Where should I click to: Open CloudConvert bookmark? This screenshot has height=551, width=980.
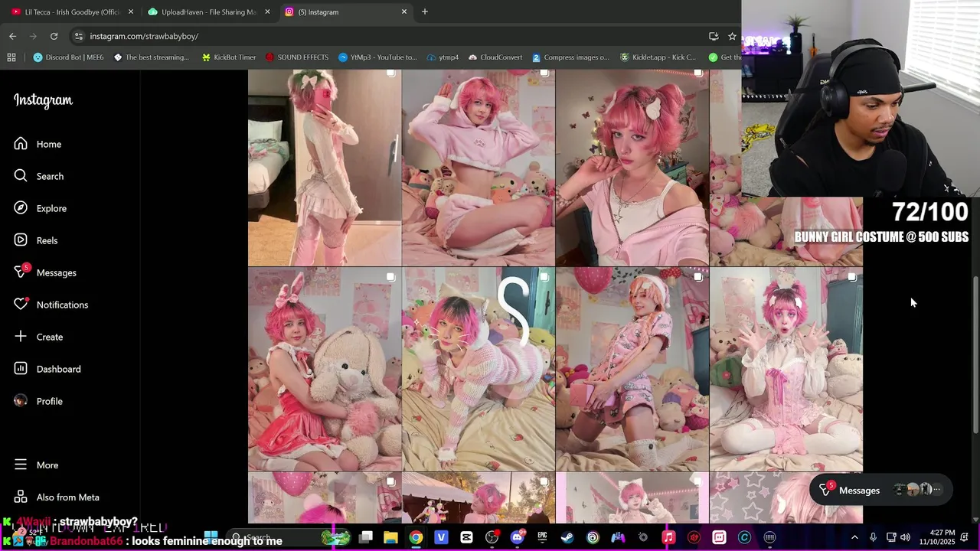(495, 57)
